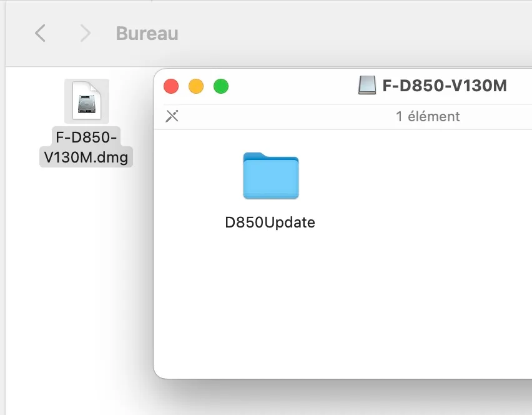This screenshot has width=532, height=415.
Task: Click the disk proxy icon in title bar
Action: (367, 86)
